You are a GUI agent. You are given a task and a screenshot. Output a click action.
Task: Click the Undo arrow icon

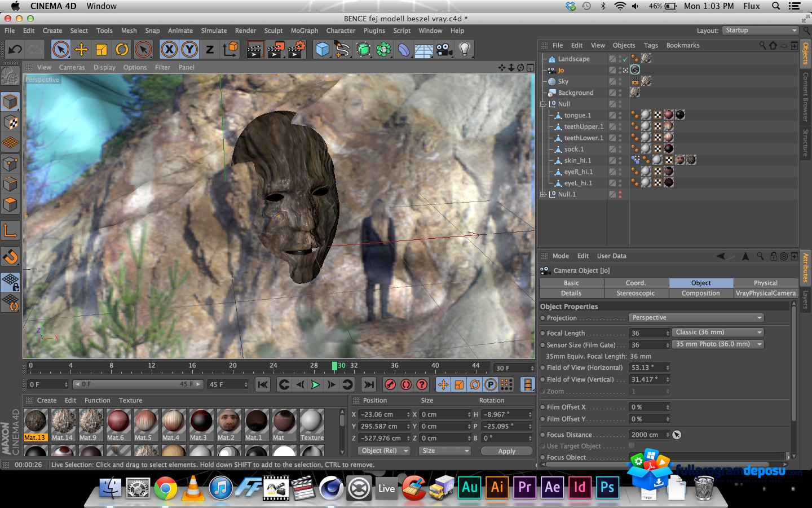point(15,50)
